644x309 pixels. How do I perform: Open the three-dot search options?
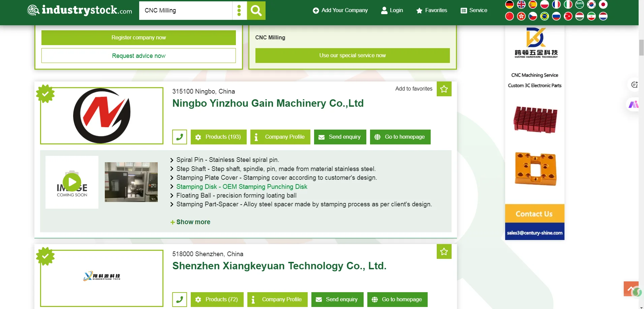pos(239,10)
